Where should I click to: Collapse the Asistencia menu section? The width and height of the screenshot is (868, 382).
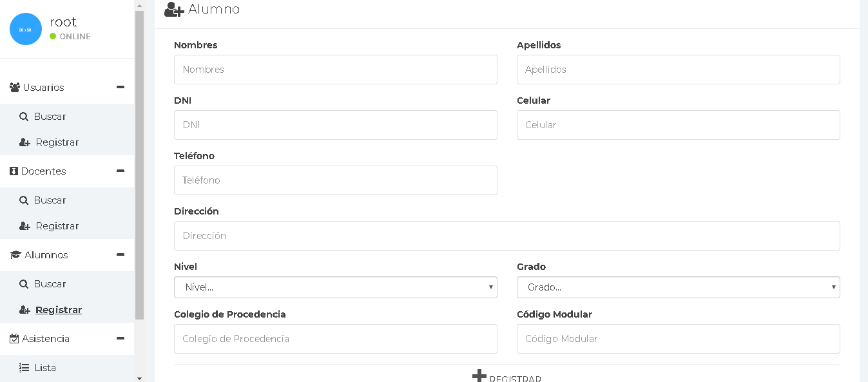click(x=120, y=338)
